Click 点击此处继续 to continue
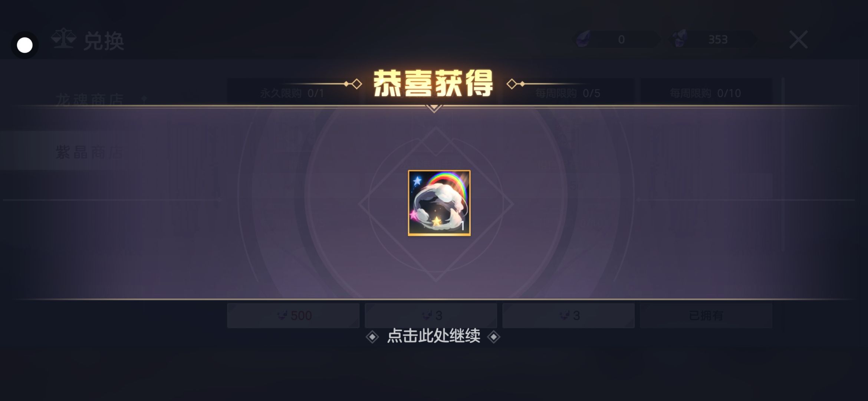868x401 pixels. [434, 336]
